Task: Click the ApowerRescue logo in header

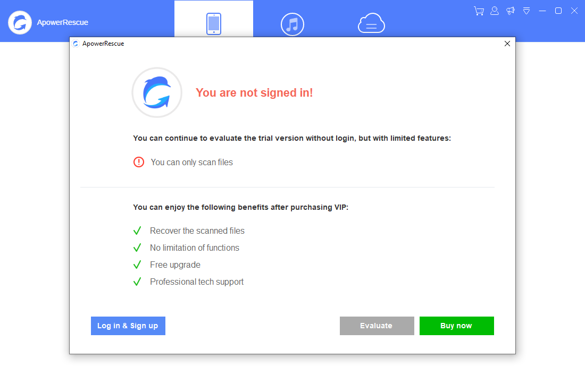Action: (20, 22)
